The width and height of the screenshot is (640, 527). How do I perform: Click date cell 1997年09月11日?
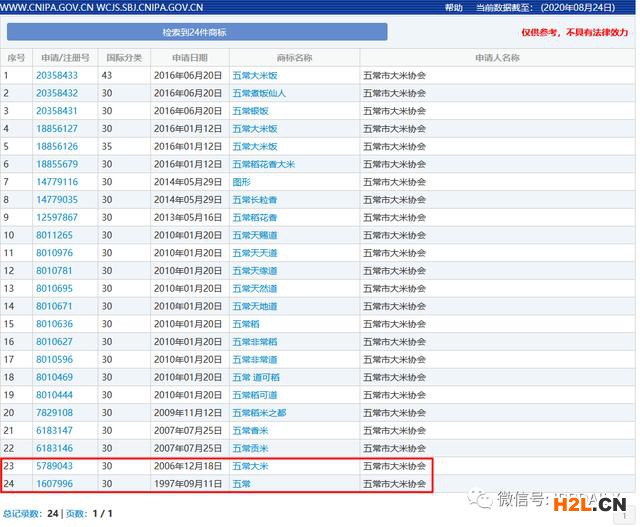point(188,484)
